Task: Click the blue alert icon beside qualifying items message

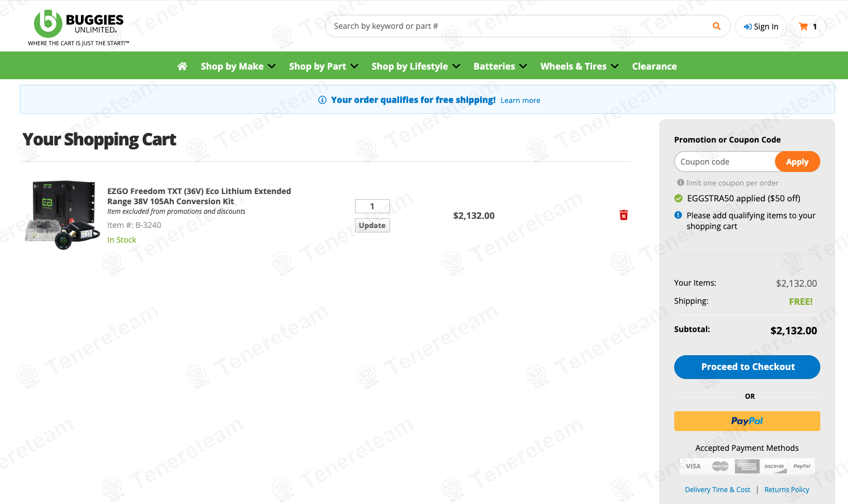Action: [x=678, y=215]
